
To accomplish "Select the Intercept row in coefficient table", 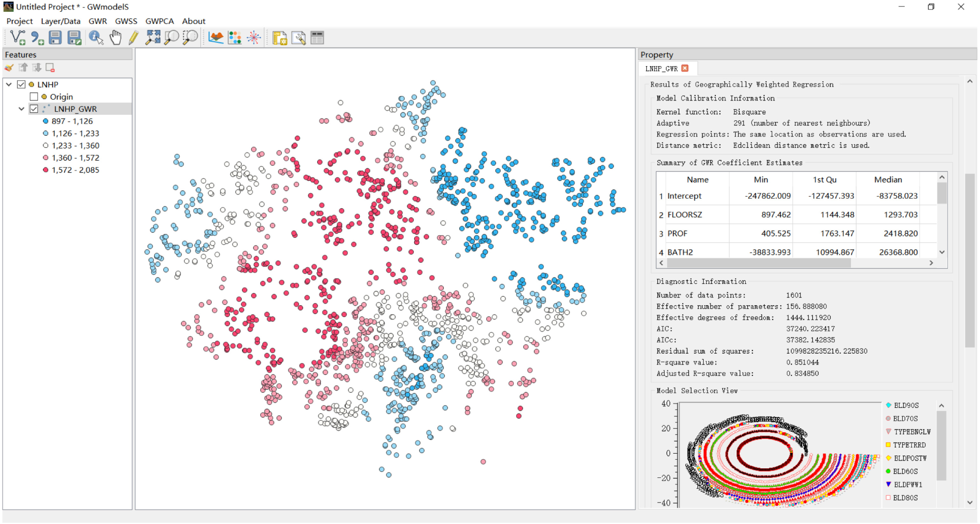I will coord(684,196).
